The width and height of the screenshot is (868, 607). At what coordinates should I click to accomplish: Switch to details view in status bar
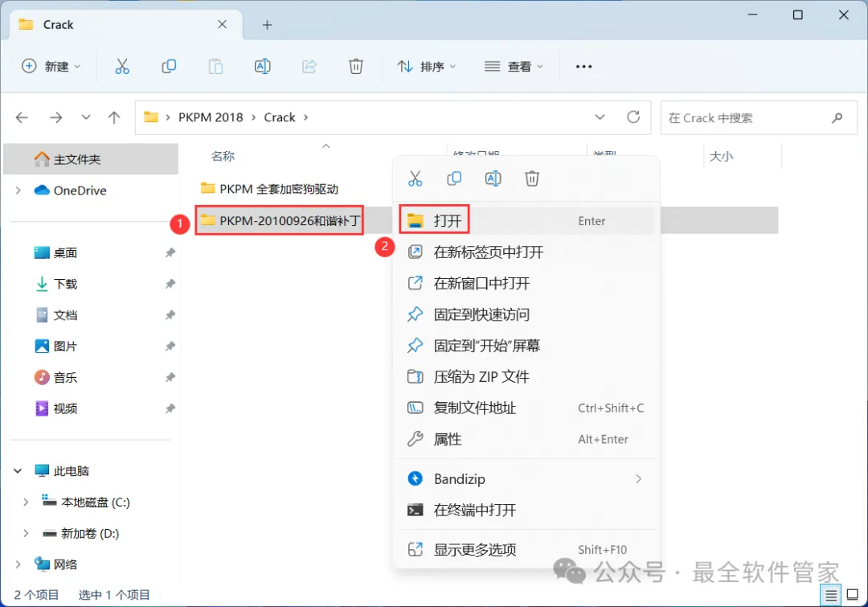click(831, 596)
